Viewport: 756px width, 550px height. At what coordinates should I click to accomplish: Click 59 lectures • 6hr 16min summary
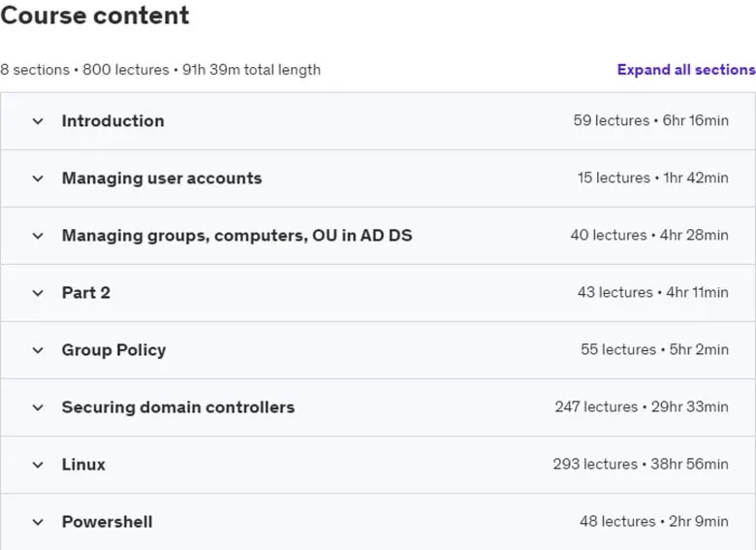(651, 120)
